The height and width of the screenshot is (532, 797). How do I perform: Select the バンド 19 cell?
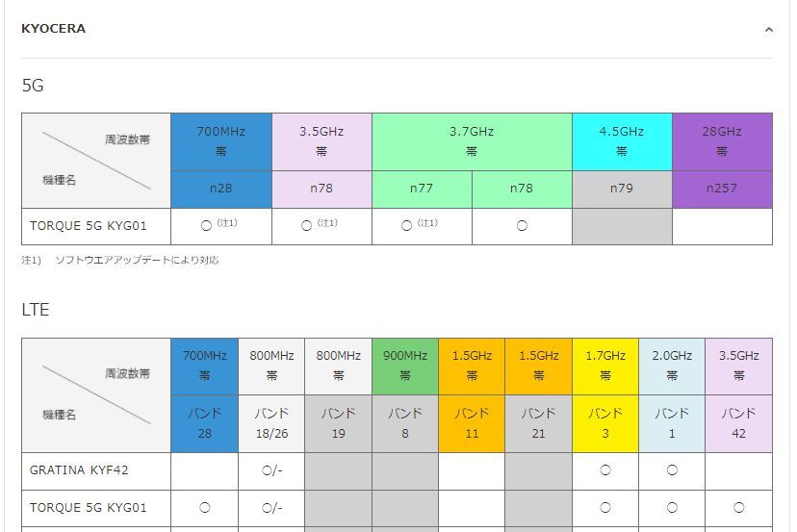tap(339, 423)
